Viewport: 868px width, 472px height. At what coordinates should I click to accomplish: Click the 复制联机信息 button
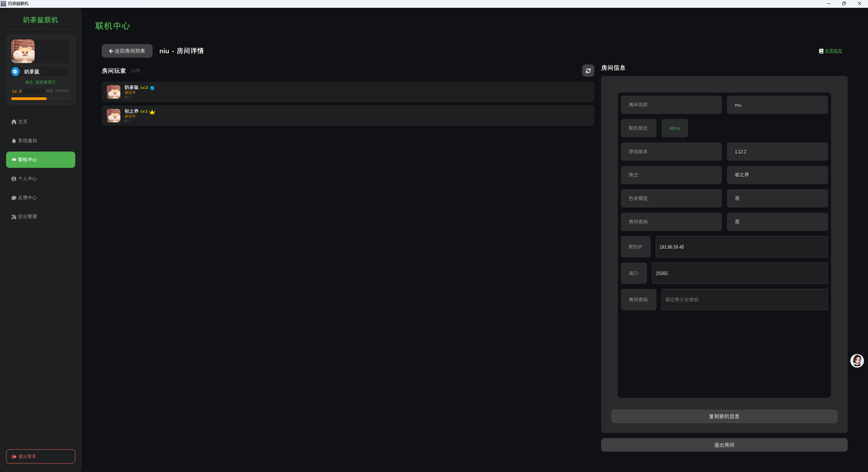tap(724, 416)
